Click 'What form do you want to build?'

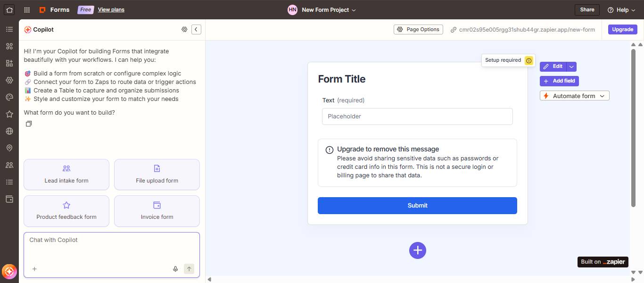pyautogui.click(x=69, y=113)
